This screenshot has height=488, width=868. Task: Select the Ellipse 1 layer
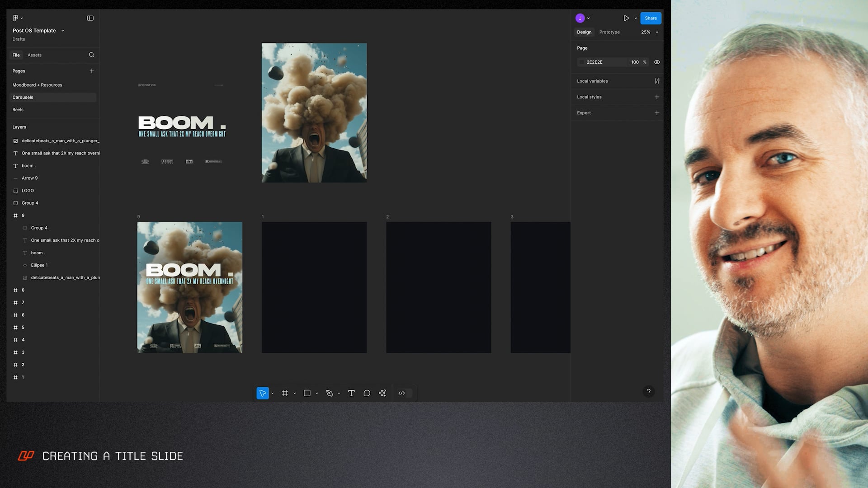[39, 265]
